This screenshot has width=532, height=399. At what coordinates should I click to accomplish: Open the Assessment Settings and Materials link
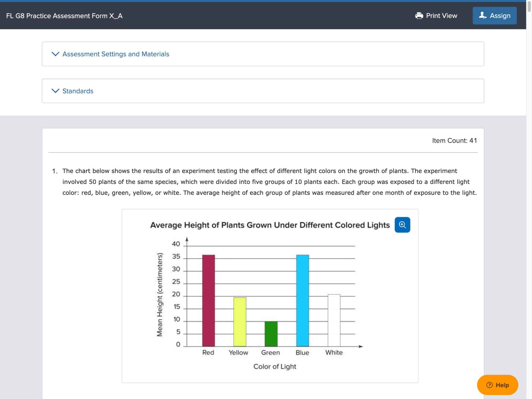pyautogui.click(x=116, y=54)
